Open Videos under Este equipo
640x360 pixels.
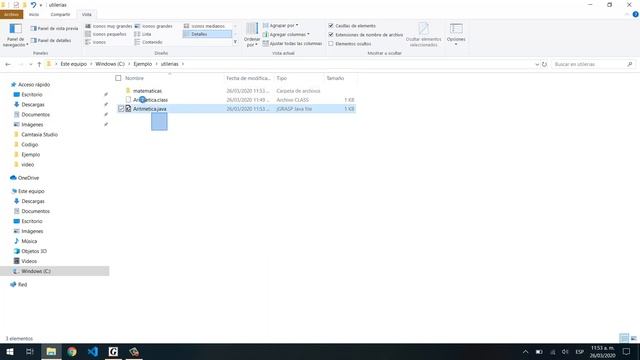coord(29,261)
